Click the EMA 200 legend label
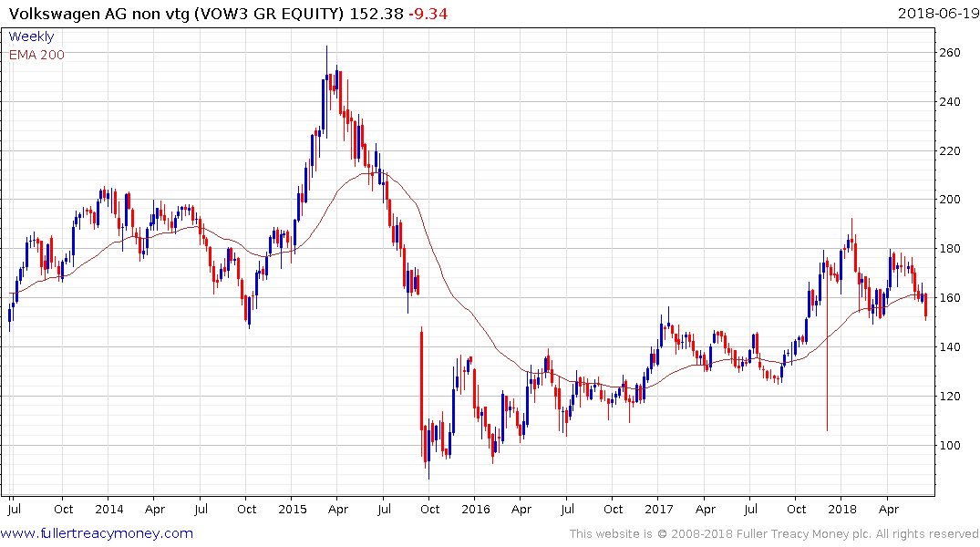The image size is (980, 547). (x=36, y=55)
